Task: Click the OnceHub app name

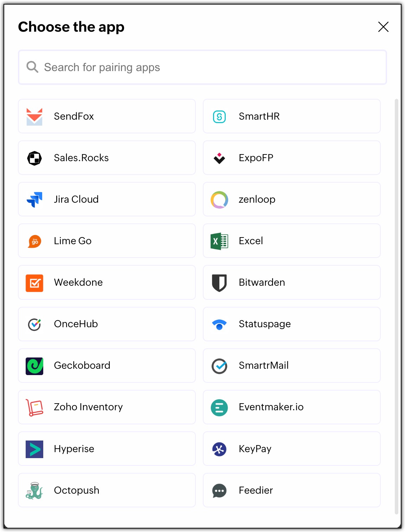Action: coord(76,324)
